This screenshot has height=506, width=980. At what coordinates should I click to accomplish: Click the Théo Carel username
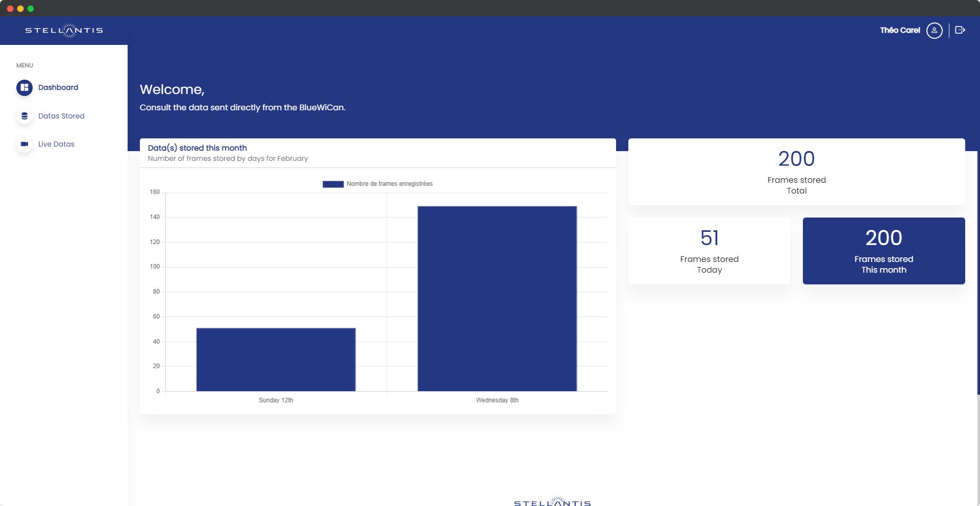coord(899,31)
